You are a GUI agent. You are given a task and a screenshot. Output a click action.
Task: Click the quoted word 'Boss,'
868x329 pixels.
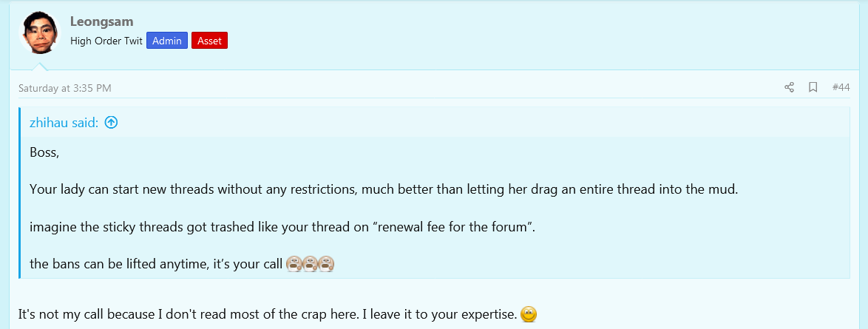pyautogui.click(x=44, y=152)
